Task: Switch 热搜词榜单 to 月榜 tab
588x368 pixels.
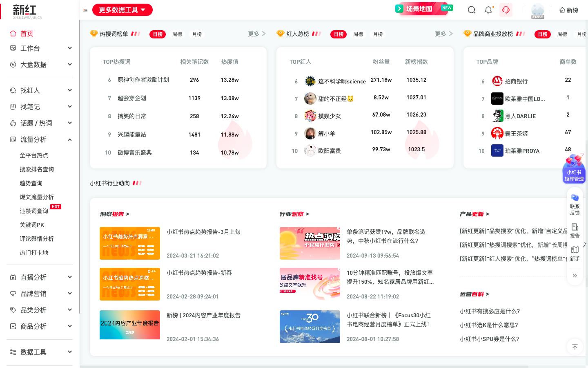Action: point(197,34)
